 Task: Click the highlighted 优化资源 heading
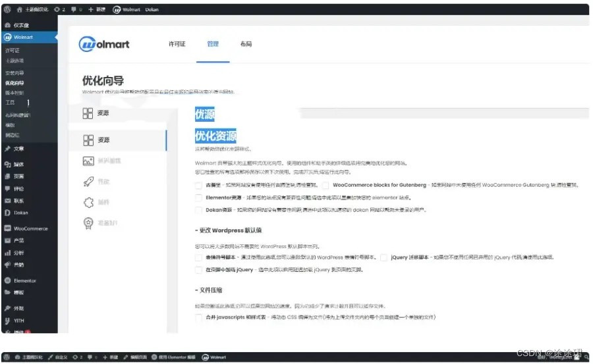(215, 136)
